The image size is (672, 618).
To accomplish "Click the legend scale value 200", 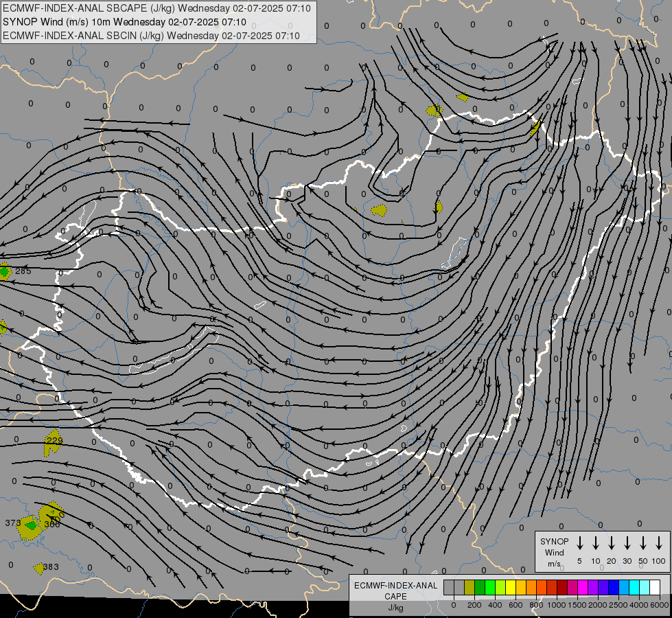I will tap(474, 605).
